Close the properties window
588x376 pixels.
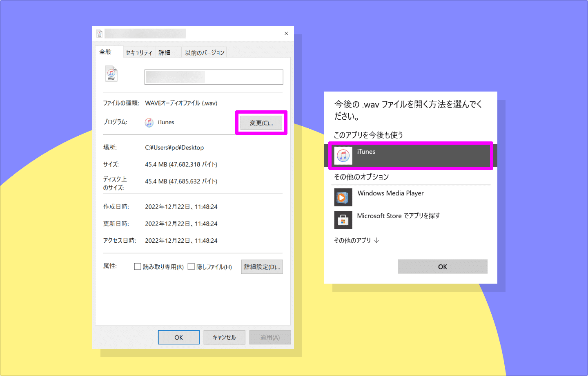(x=286, y=34)
